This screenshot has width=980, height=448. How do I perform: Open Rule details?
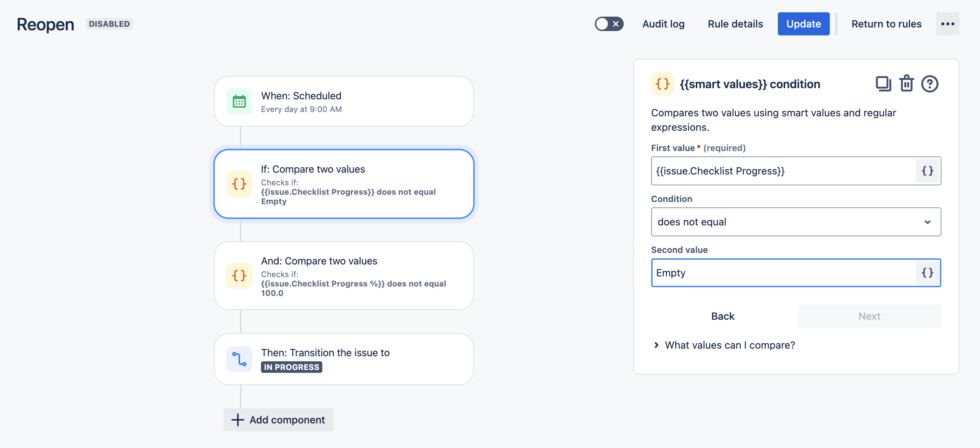(x=735, y=24)
